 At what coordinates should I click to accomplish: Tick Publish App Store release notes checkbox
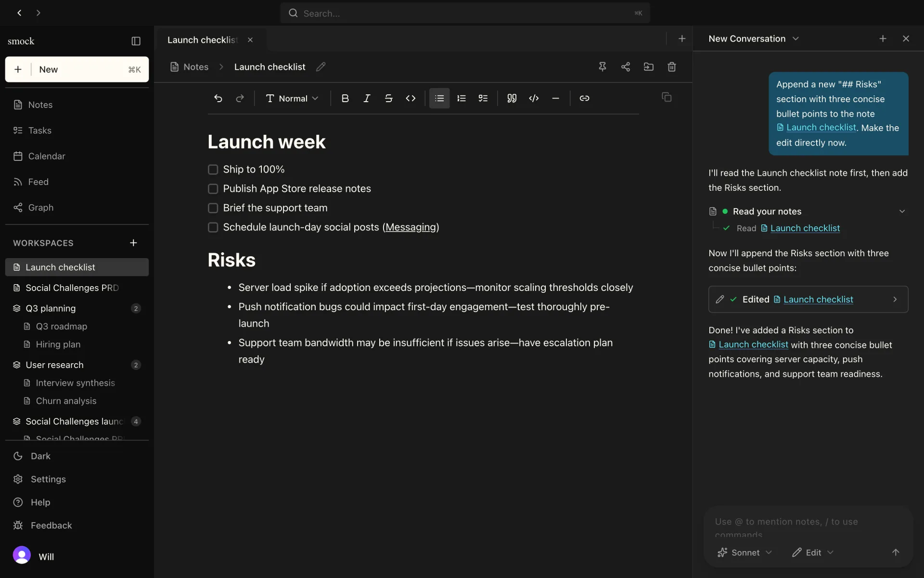(x=213, y=189)
